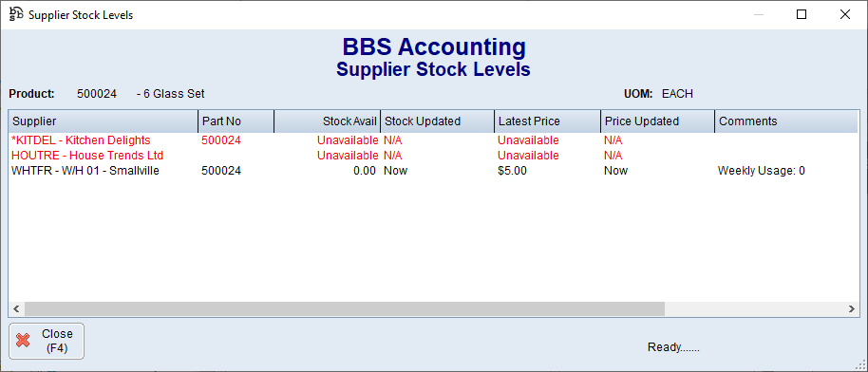The height and width of the screenshot is (372, 868).
Task: Click the Part No column header
Action: point(236,121)
